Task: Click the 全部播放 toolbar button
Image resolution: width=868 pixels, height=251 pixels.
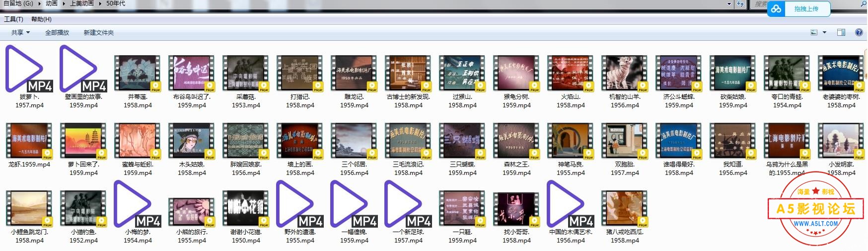Action: click(x=57, y=32)
